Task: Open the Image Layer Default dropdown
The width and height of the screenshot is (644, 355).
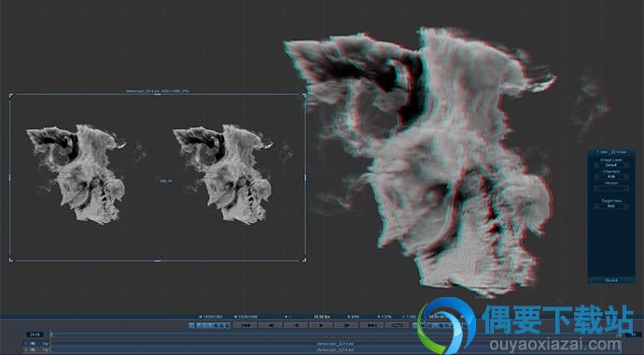Action: pyautogui.click(x=611, y=164)
